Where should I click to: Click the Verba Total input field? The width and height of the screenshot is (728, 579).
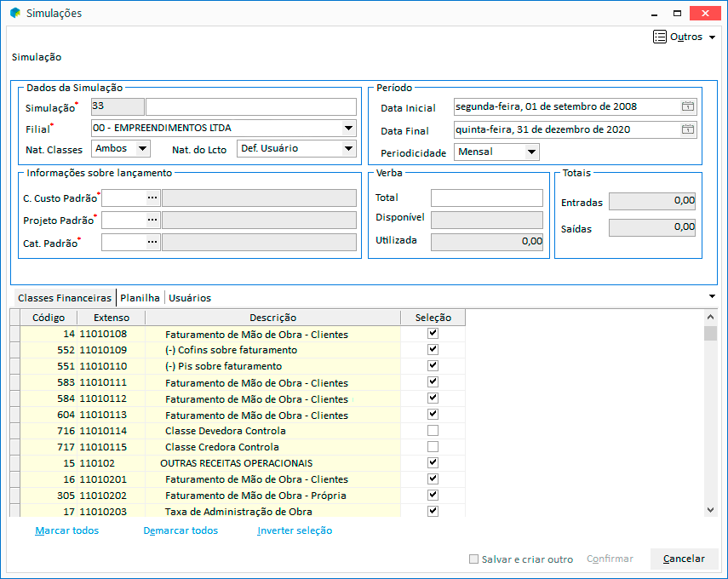pos(486,198)
